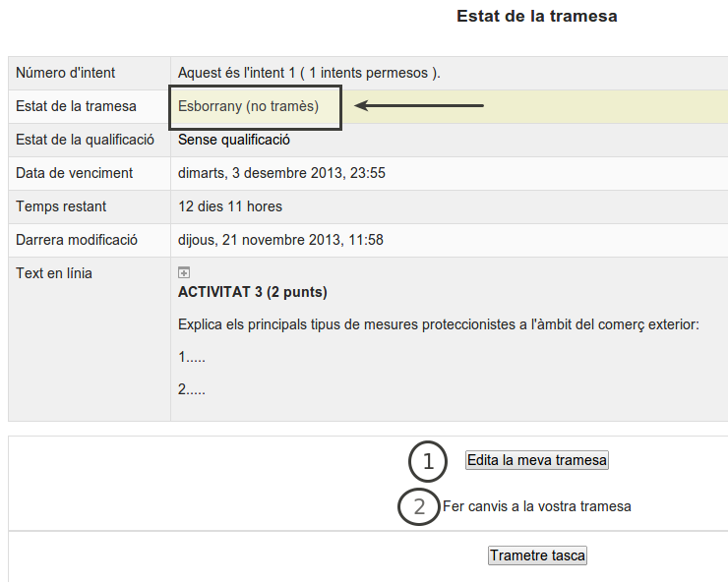Screen dimensions: 728x584
Task: Expand the online text plus icon
Action: coord(184,272)
